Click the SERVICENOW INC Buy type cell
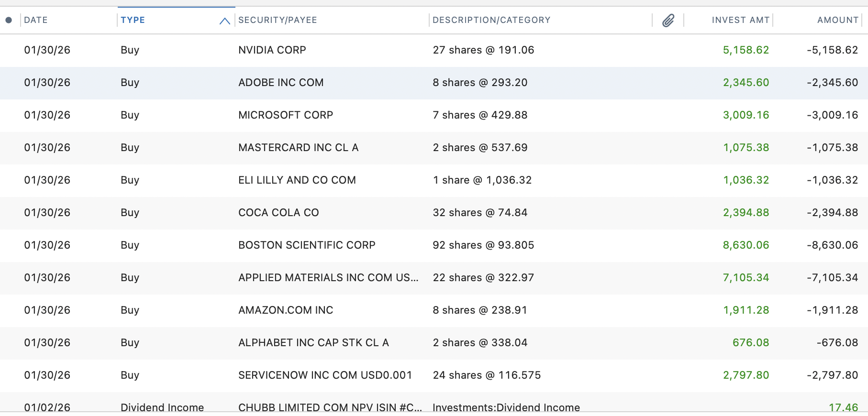Image resolution: width=868 pixels, height=416 pixels. tap(130, 375)
